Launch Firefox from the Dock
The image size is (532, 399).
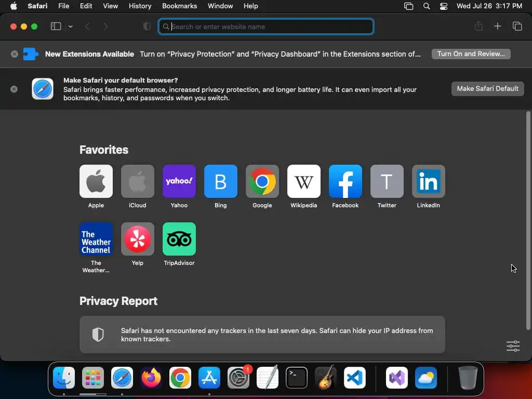pyautogui.click(x=151, y=377)
